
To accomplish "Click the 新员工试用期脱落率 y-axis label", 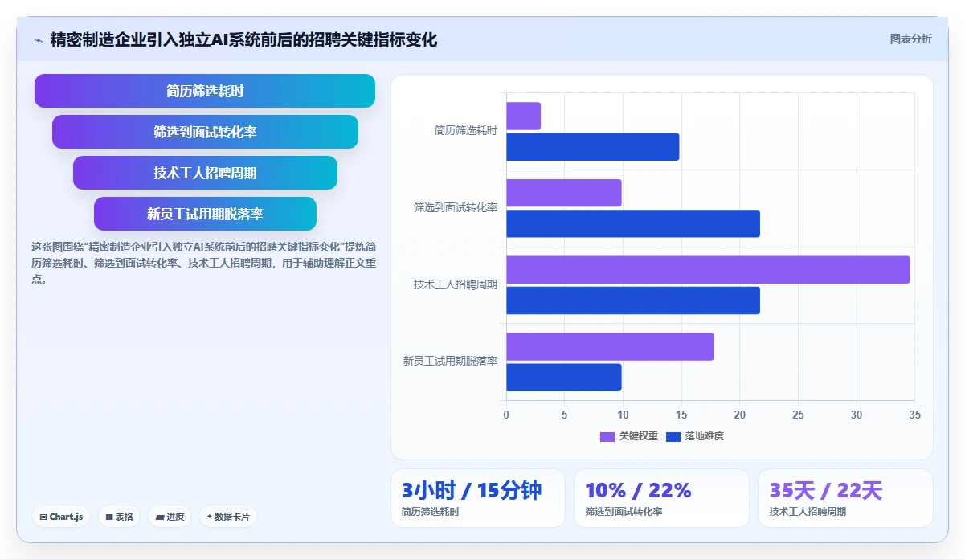I will click(450, 362).
